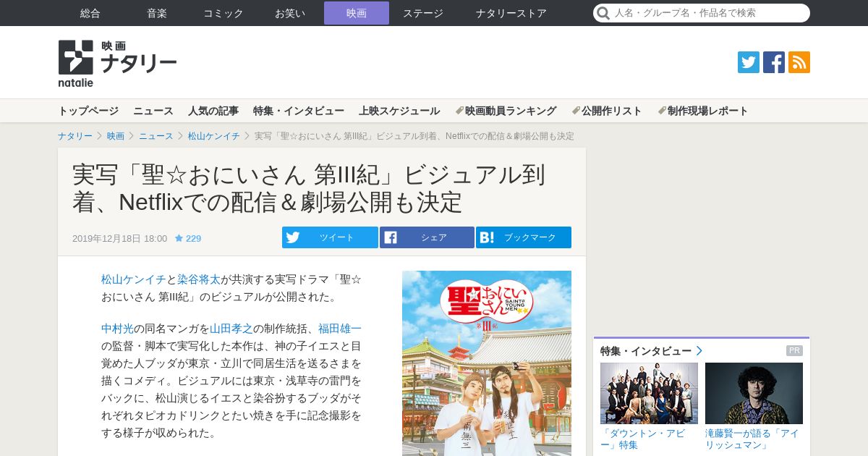
Task: Click the Facebook シェア button
Action: (x=427, y=237)
